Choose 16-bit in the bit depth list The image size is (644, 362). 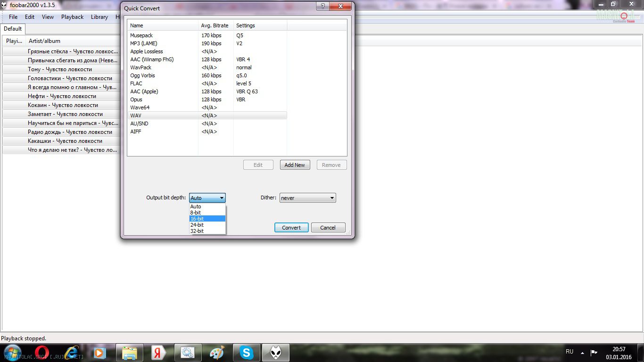click(207, 219)
